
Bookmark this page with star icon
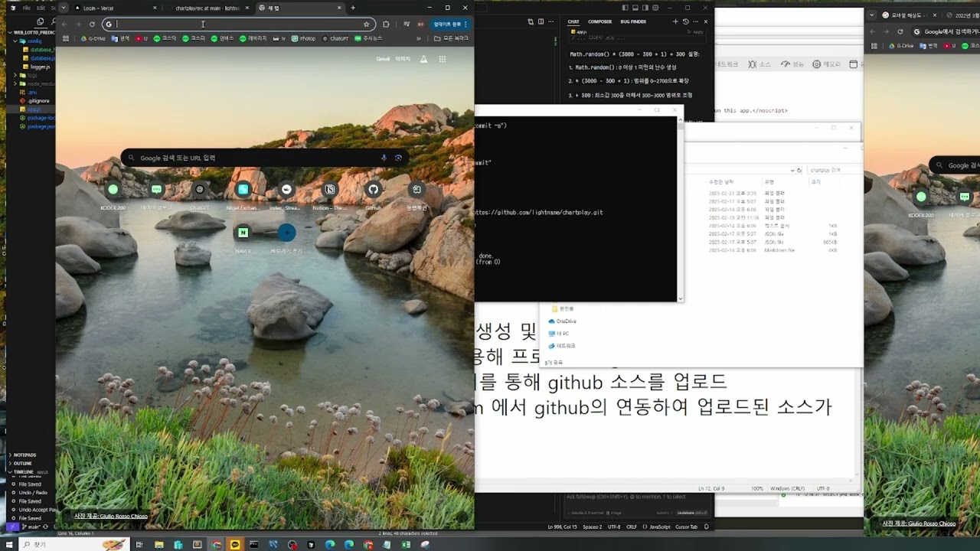click(367, 24)
